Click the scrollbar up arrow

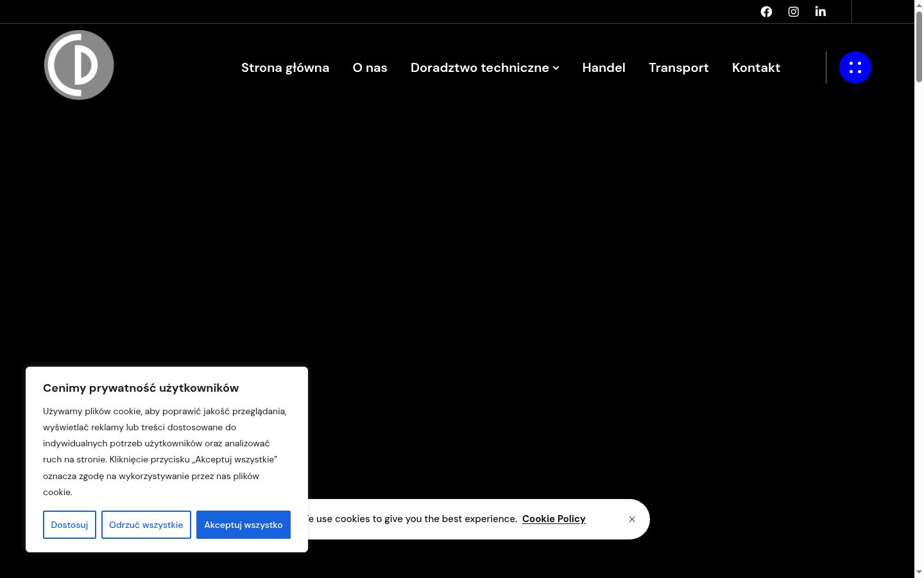(919, 4)
